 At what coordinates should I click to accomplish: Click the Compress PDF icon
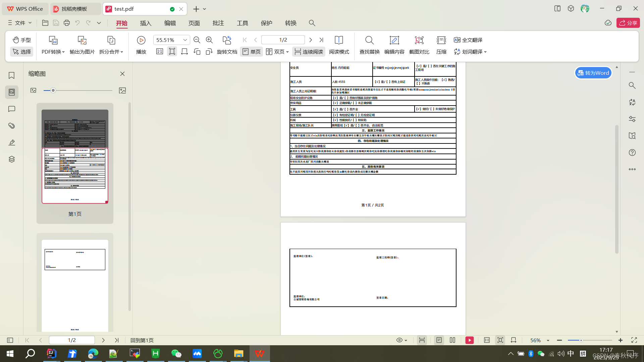(441, 41)
